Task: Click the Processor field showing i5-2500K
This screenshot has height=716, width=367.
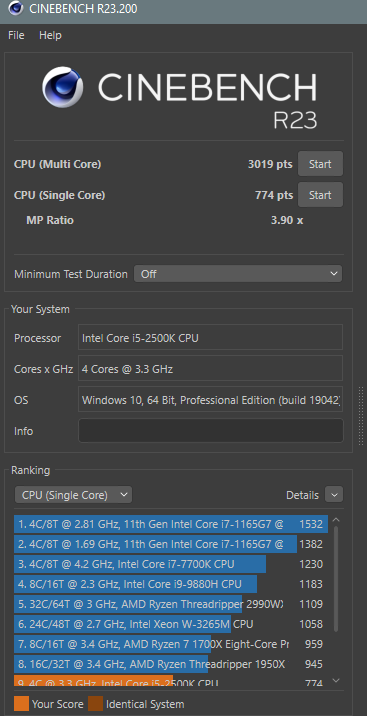Action: (210, 338)
